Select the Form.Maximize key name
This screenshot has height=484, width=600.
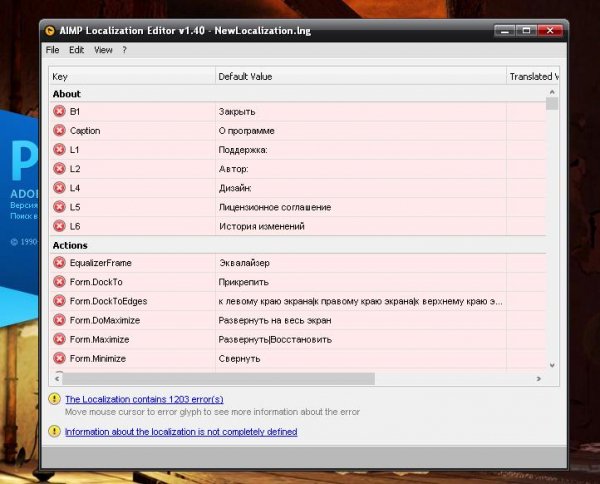click(99, 339)
